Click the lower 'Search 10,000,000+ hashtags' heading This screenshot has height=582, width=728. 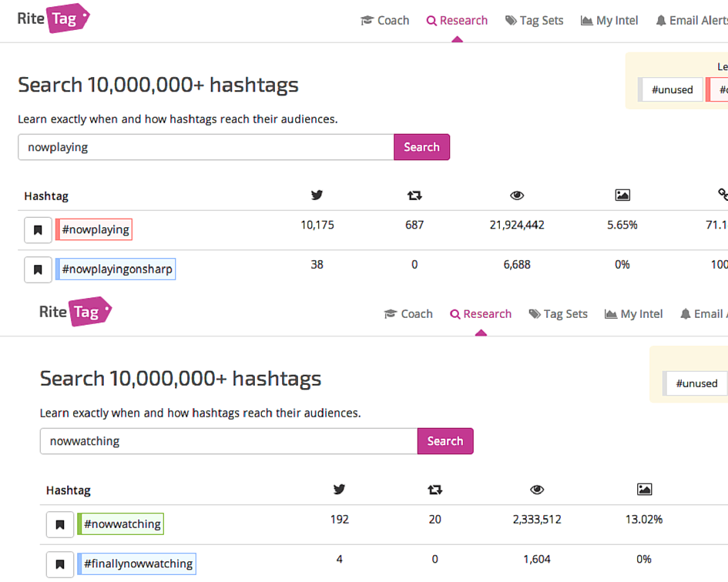180,379
